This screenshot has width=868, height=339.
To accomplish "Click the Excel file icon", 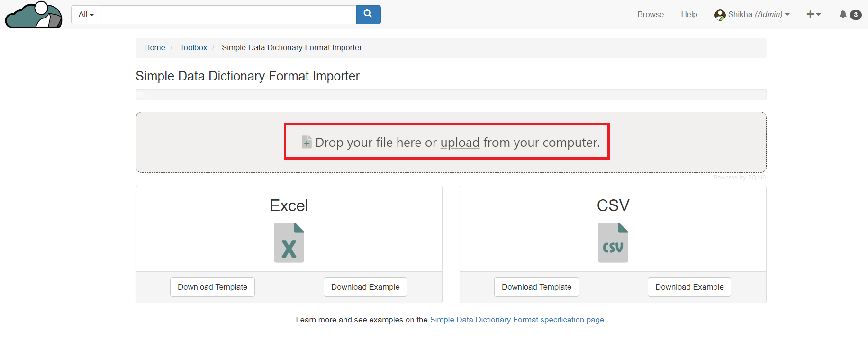I will [289, 242].
